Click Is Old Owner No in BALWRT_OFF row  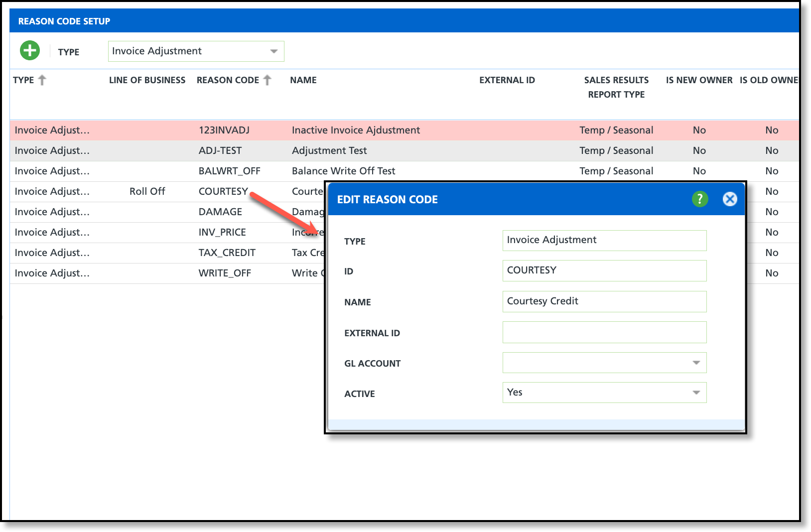(x=772, y=171)
